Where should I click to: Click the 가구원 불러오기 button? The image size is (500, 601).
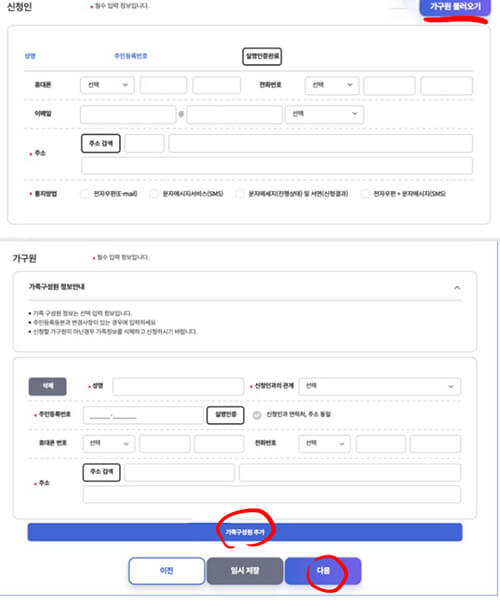coord(455,7)
